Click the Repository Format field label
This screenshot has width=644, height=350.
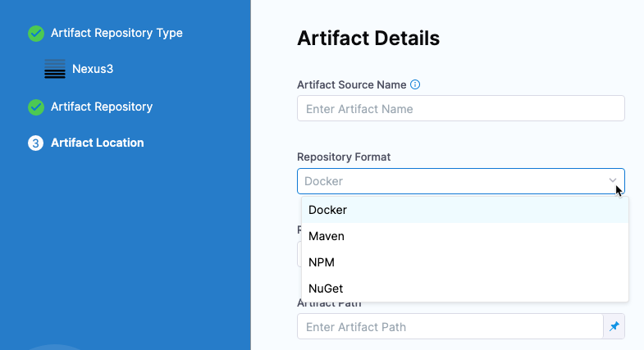[x=344, y=157]
